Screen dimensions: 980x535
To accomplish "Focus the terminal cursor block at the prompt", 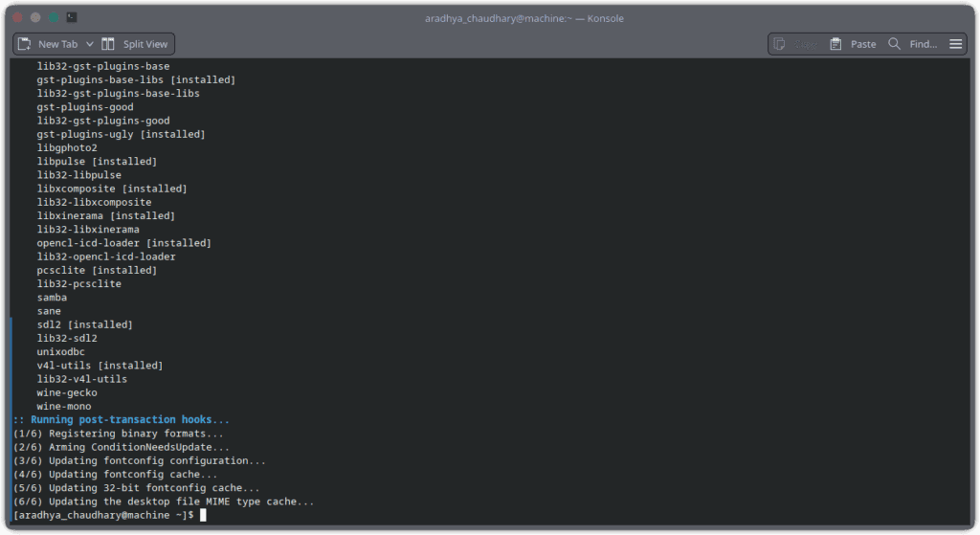I will (203, 515).
